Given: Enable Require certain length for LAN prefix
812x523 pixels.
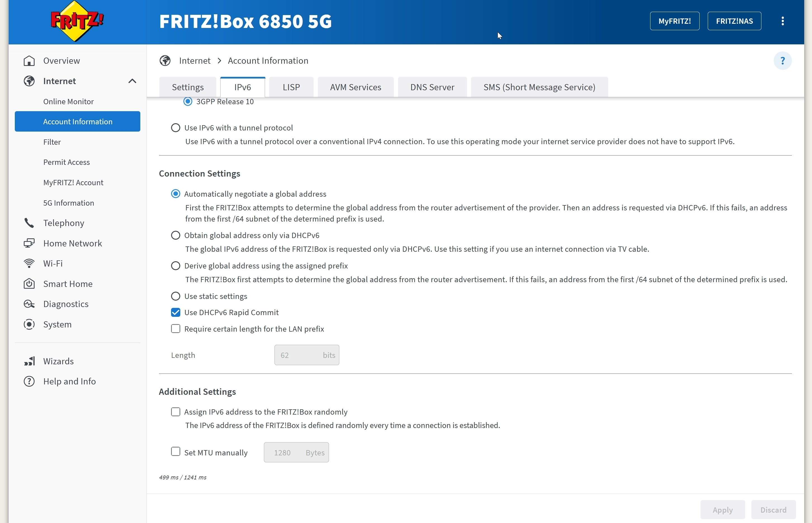Looking at the screenshot, I should tap(175, 329).
